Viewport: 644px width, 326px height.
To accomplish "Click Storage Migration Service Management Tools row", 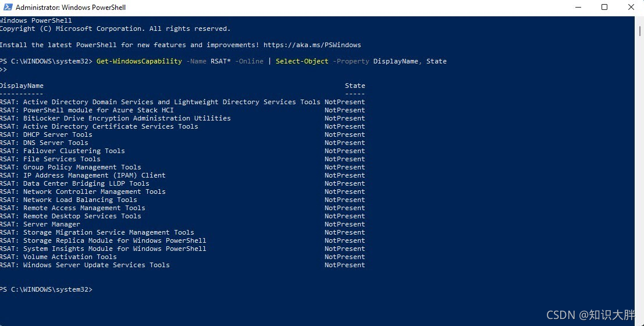I will coord(182,232).
